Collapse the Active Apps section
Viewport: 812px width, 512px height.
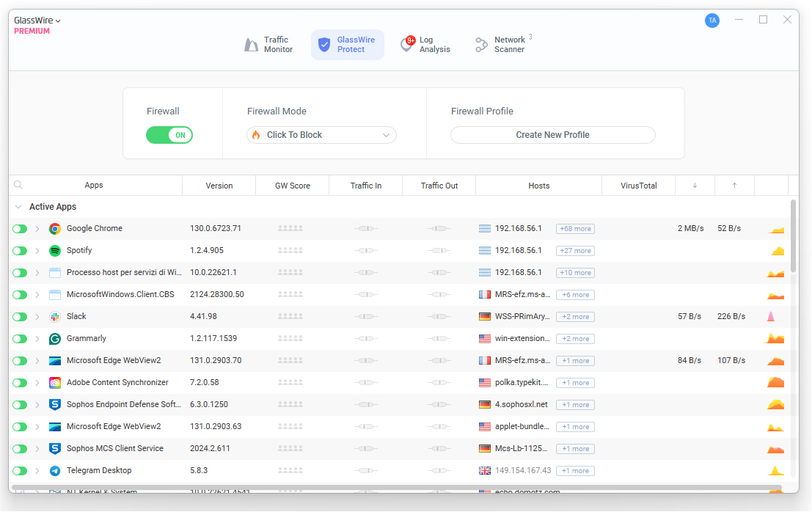pos(18,207)
